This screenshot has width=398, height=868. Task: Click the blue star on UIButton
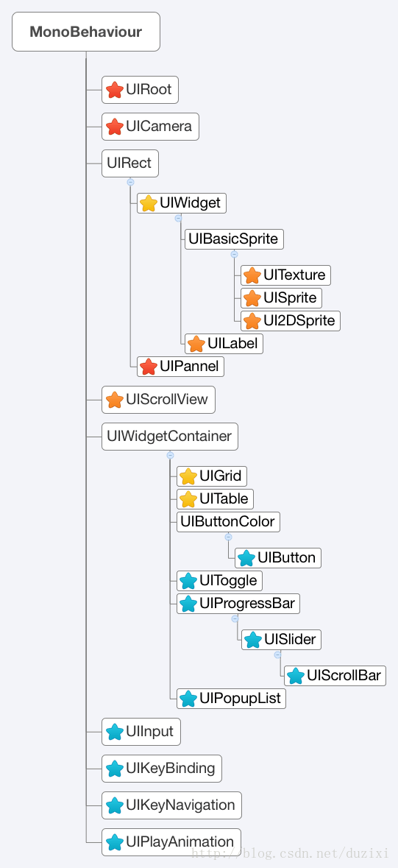(x=246, y=557)
